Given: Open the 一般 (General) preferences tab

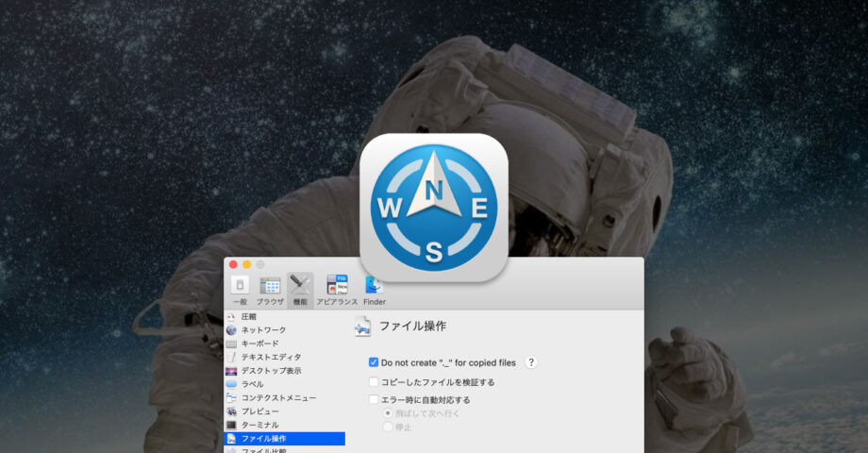Looking at the screenshot, I should (240, 290).
